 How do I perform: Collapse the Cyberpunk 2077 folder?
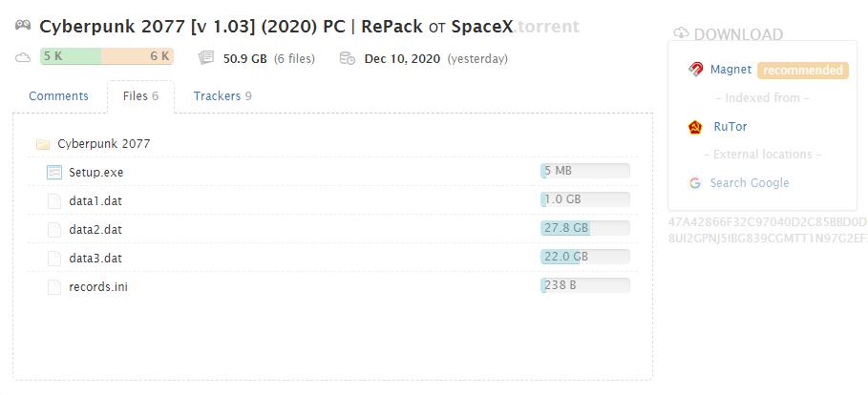click(103, 144)
